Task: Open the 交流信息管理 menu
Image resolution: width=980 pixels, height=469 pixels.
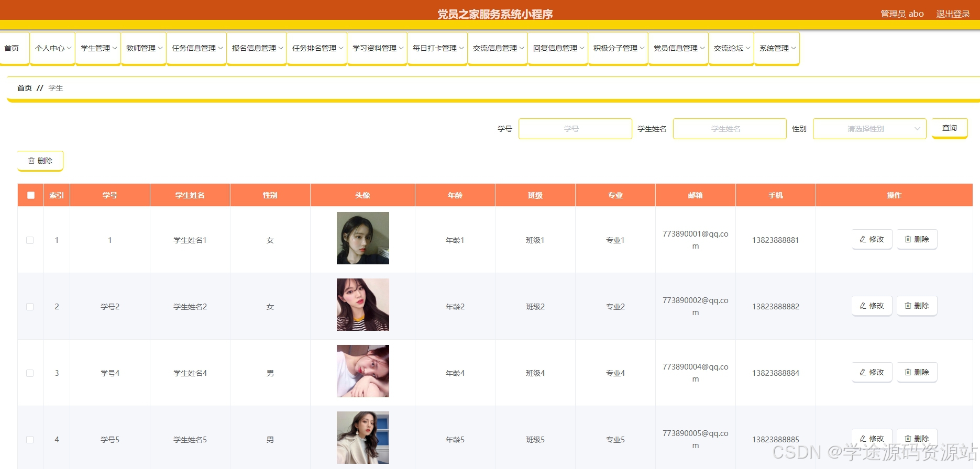Action: click(x=498, y=48)
